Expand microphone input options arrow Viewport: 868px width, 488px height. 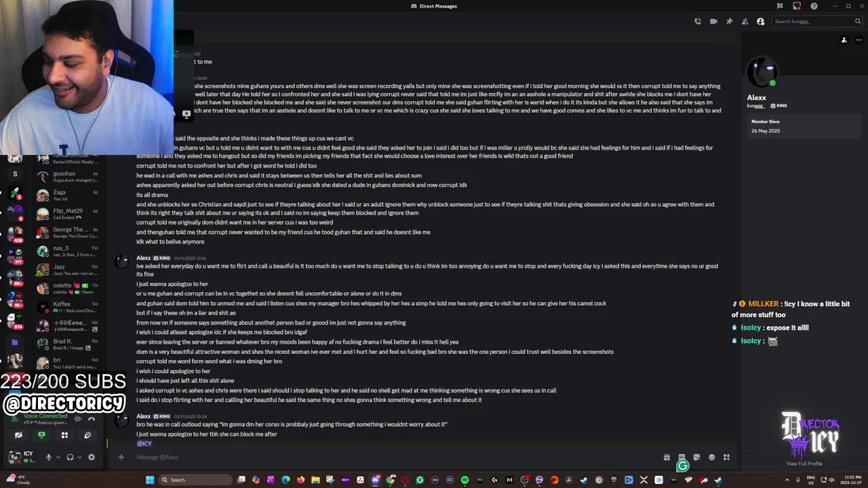(x=58, y=457)
